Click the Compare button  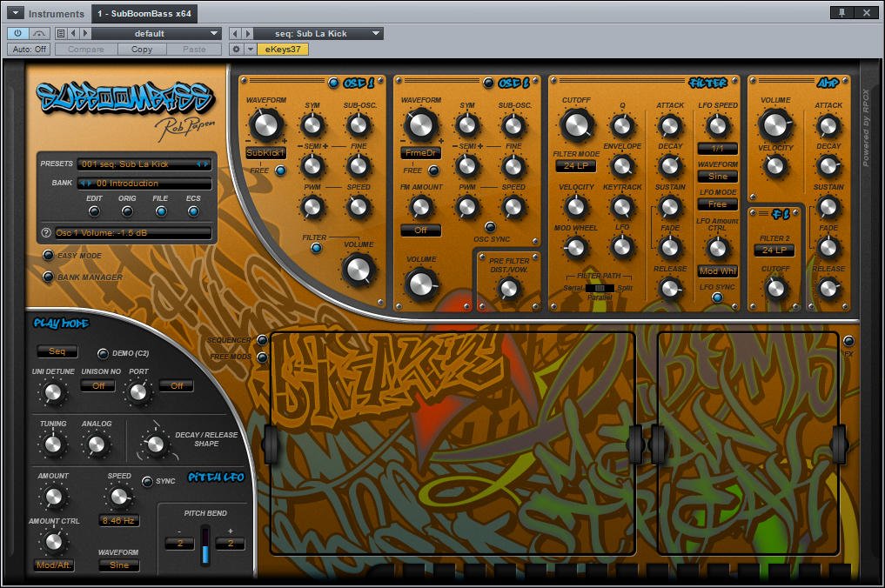coord(86,49)
